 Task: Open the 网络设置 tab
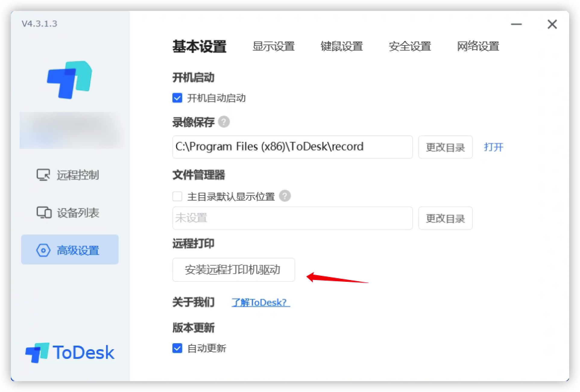(x=478, y=46)
